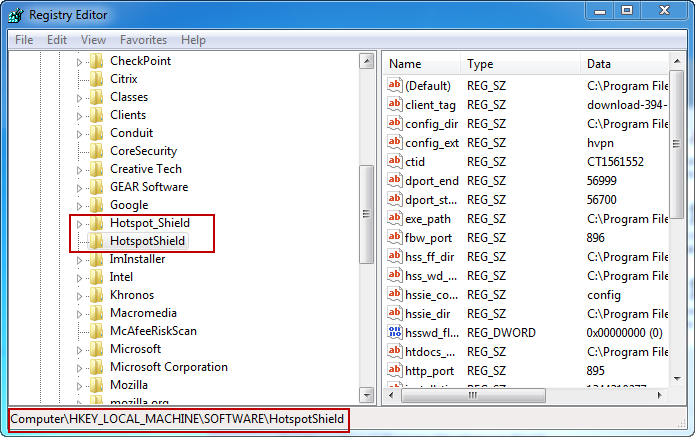
Task: Click the string icon beside config_ext
Action: [x=394, y=142]
